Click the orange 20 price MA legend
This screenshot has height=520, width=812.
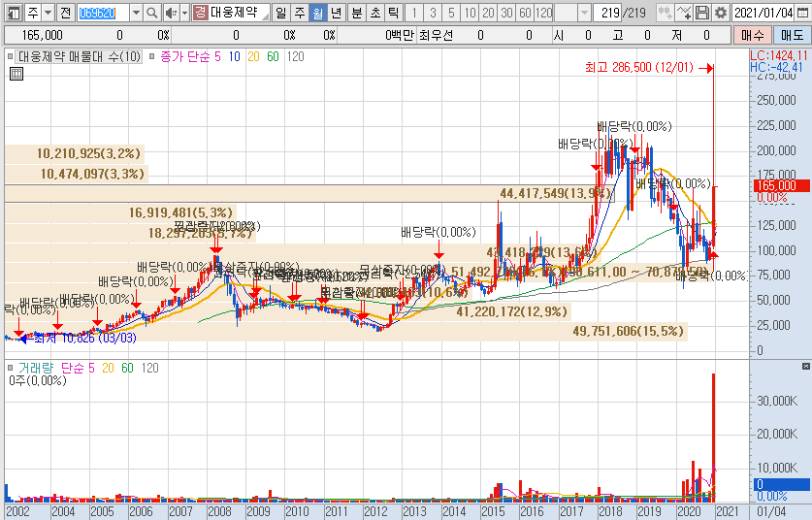(x=253, y=56)
